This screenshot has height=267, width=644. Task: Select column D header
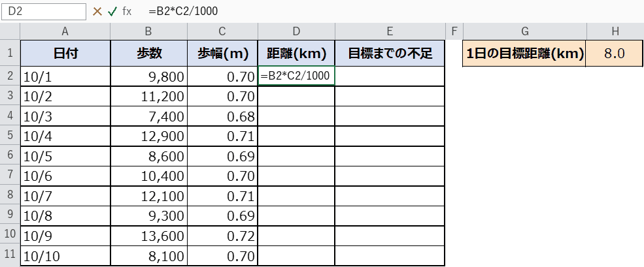click(x=297, y=31)
